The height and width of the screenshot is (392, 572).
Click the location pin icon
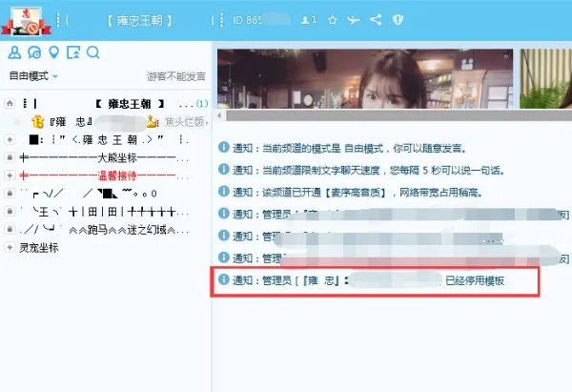(x=54, y=52)
